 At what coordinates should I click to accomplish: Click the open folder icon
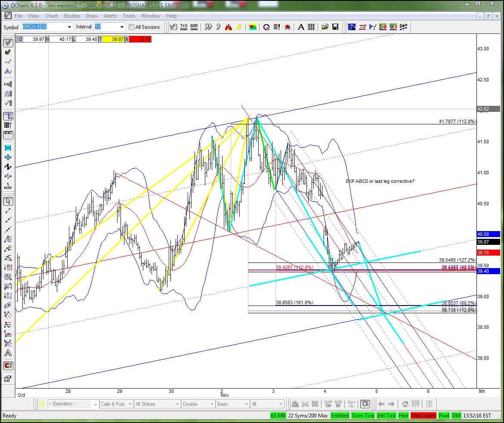(325, 27)
